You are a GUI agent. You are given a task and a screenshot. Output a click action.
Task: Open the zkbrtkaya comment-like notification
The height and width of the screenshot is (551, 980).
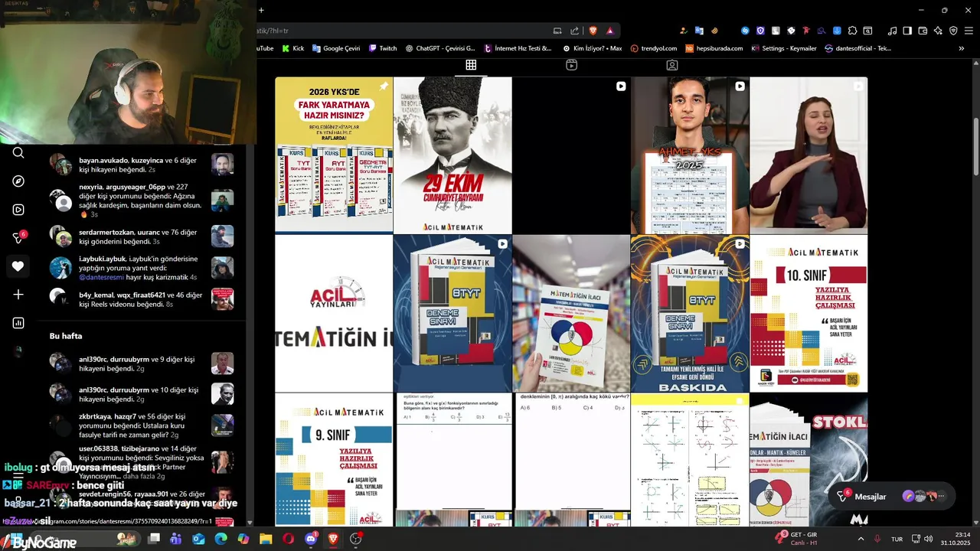(142, 425)
